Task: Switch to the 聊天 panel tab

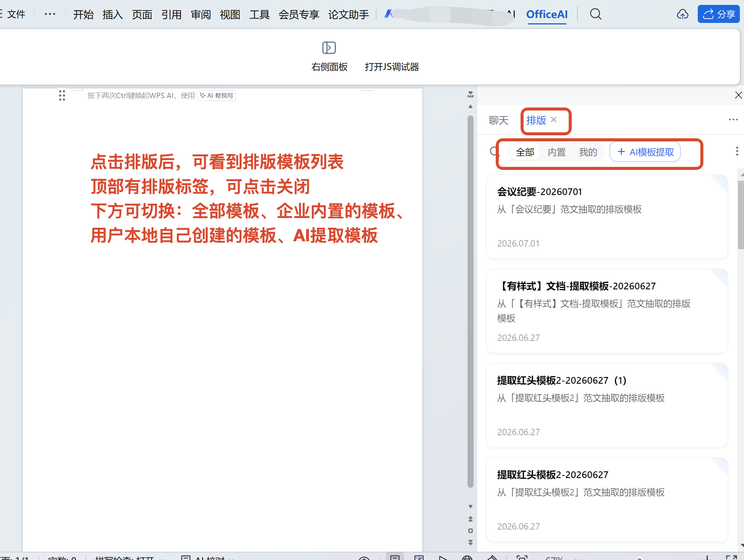Action: (x=499, y=120)
